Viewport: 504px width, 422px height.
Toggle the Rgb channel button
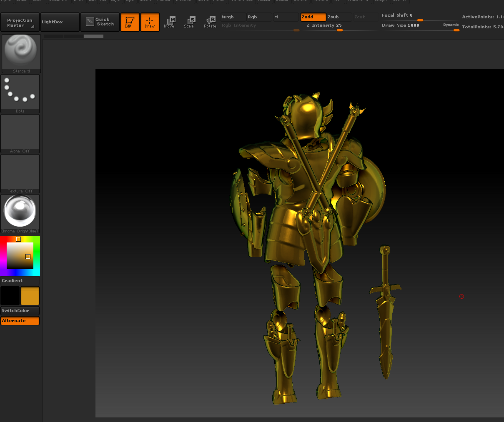258,17
